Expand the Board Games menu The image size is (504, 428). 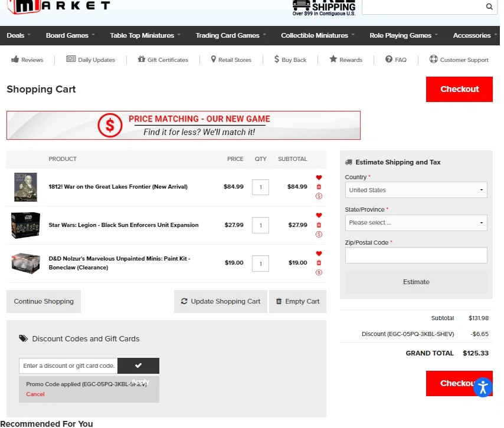[70, 35]
